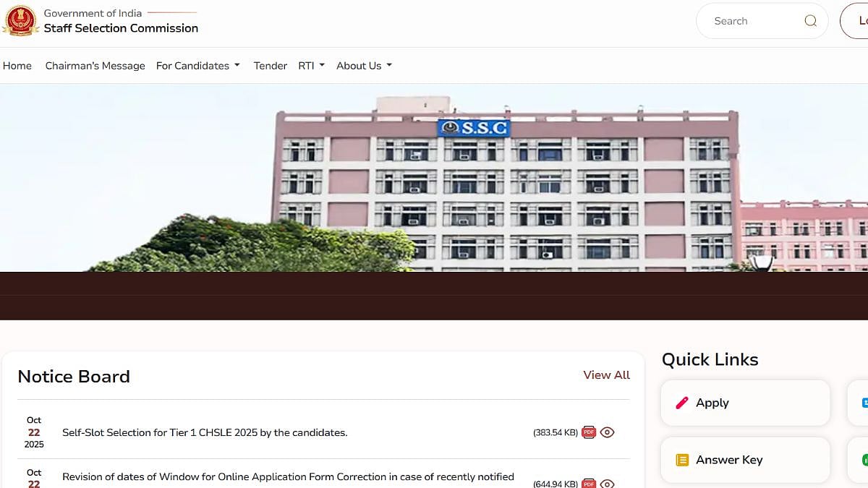
Task: Click the Login button at top right
Action: tap(861, 21)
